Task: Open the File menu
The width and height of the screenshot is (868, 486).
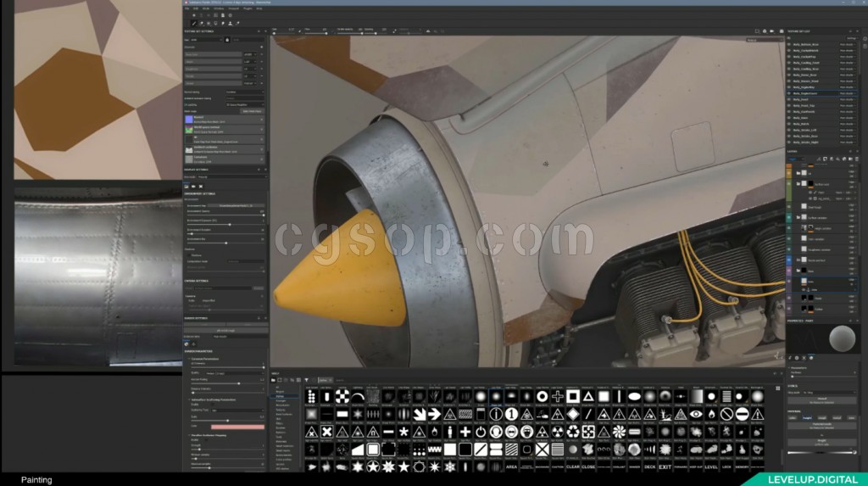Action: (x=187, y=8)
